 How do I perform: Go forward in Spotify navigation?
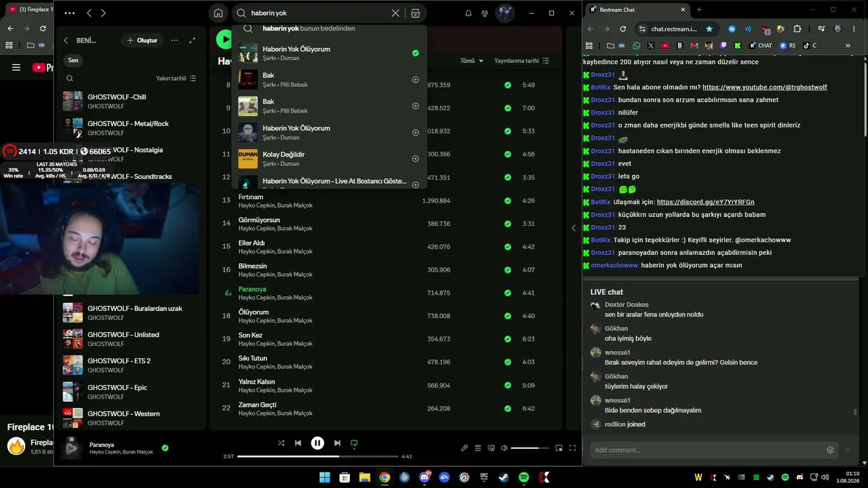tap(103, 13)
